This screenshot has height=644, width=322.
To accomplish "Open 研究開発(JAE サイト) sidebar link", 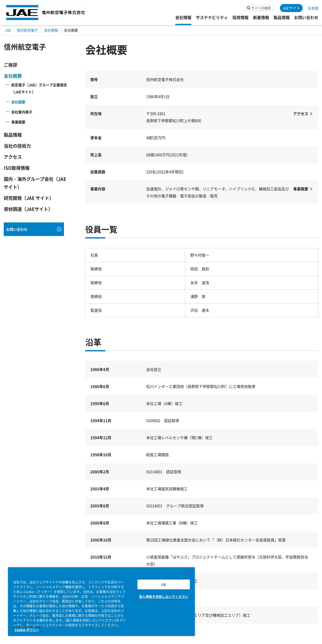I will 28,198.
